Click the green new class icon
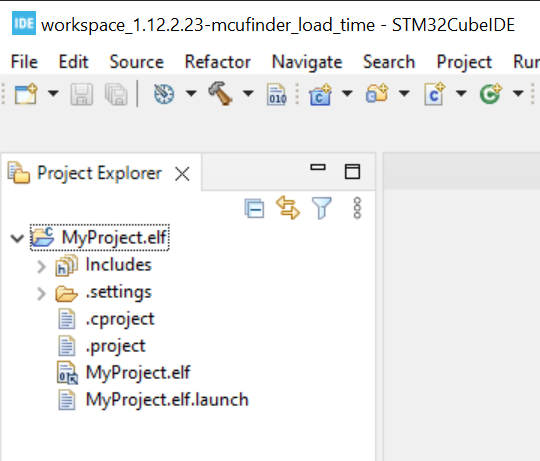 point(491,93)
